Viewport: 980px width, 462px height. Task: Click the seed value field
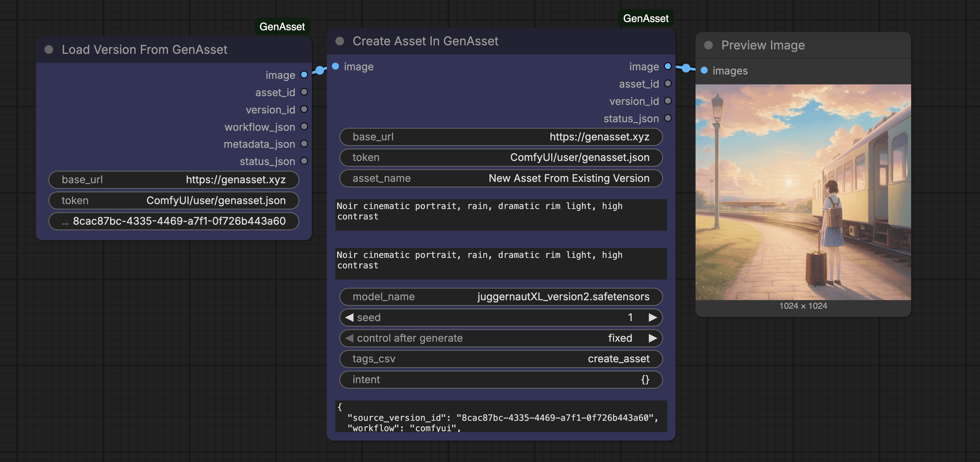(x=501, y=318)
